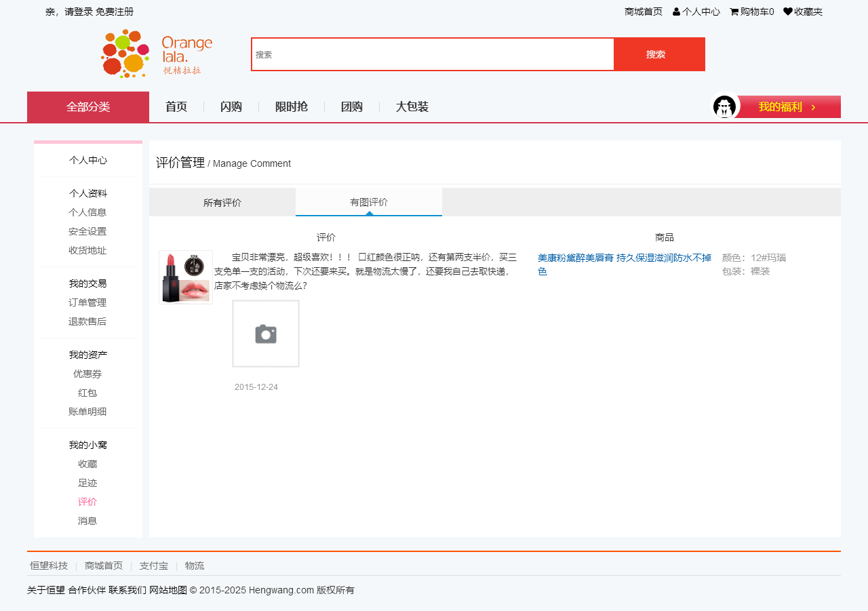The width and height of the screenshot is (868, 611).
Task: Switch to the 所有评价 tab
Action: (222, 203)
